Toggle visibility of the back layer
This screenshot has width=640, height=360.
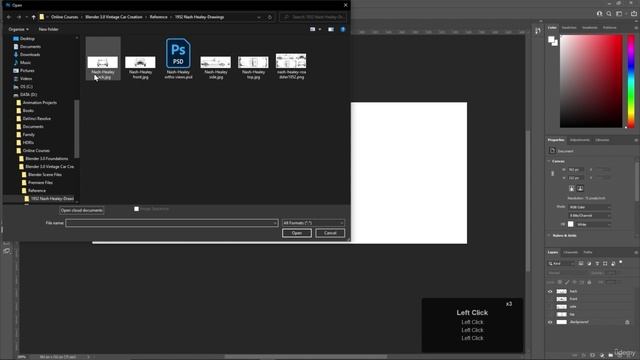pos(550,291)
